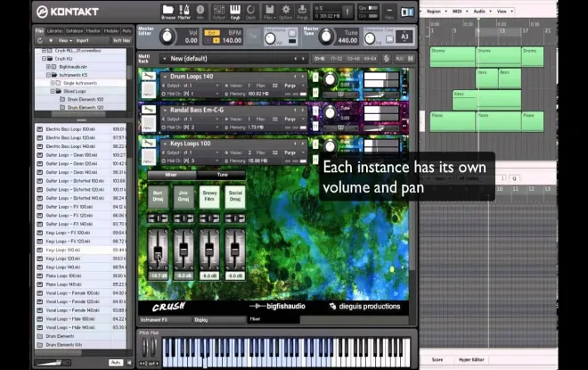Toggle Ext sync in Master Editor
The width and height of the screenshot is (588, 370).
coord(212,33)
